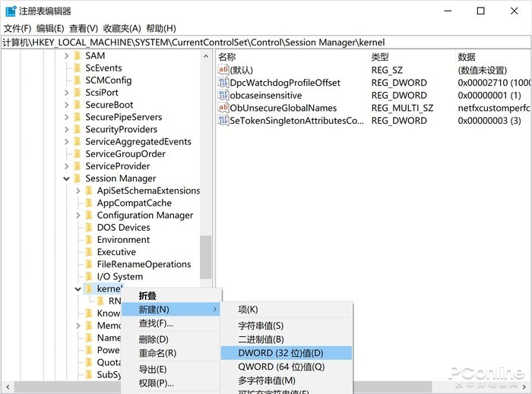Click the AppCompatCache folder icon
The image size is (532, 394).
[x=89, y=203]
